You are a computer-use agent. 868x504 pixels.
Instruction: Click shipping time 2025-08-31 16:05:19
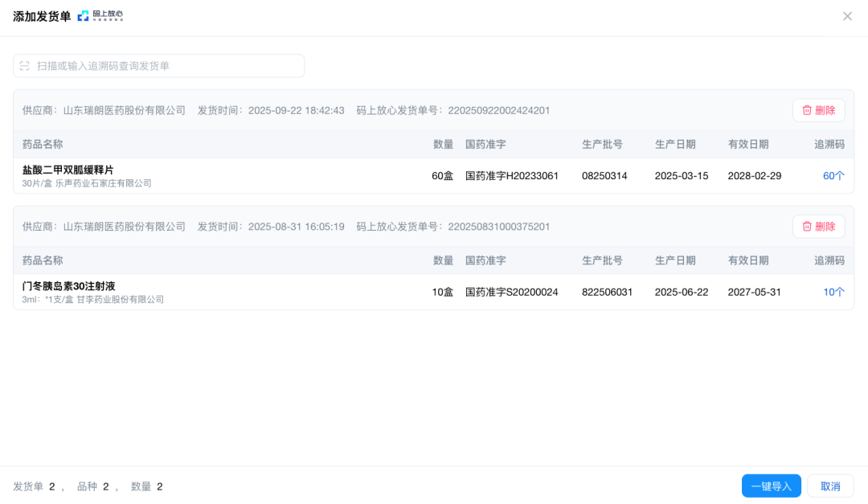point(296,227)
